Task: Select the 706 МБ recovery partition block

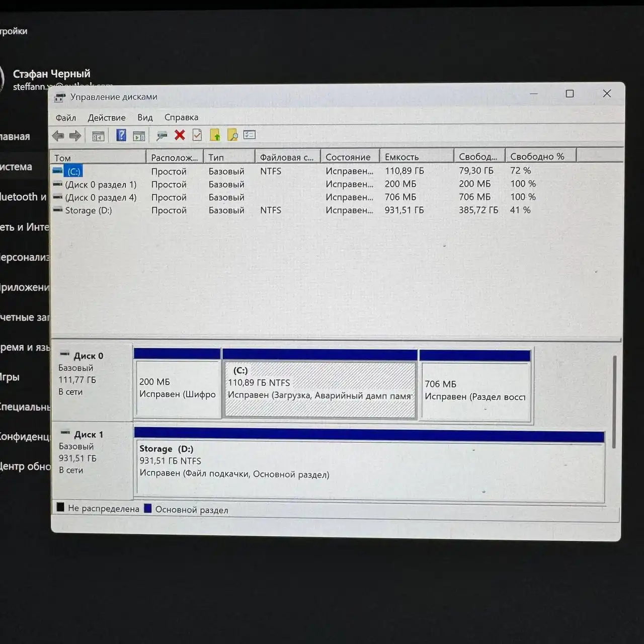Action: 475,390
